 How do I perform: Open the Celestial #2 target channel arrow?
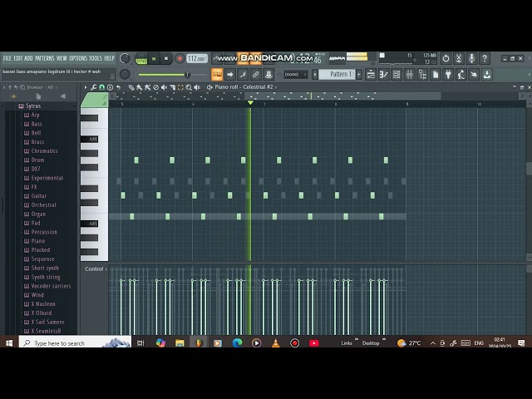pyautogui.click(x=276, y=87)
